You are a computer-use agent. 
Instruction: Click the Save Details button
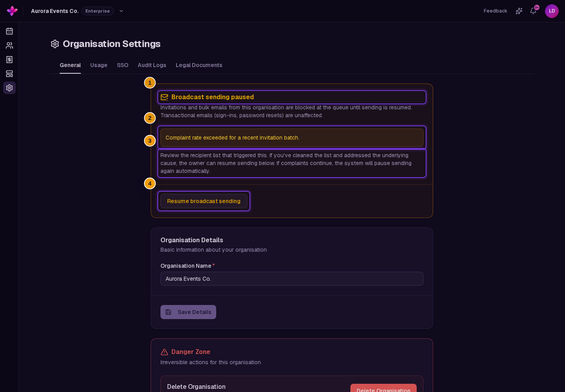point(188,312)
